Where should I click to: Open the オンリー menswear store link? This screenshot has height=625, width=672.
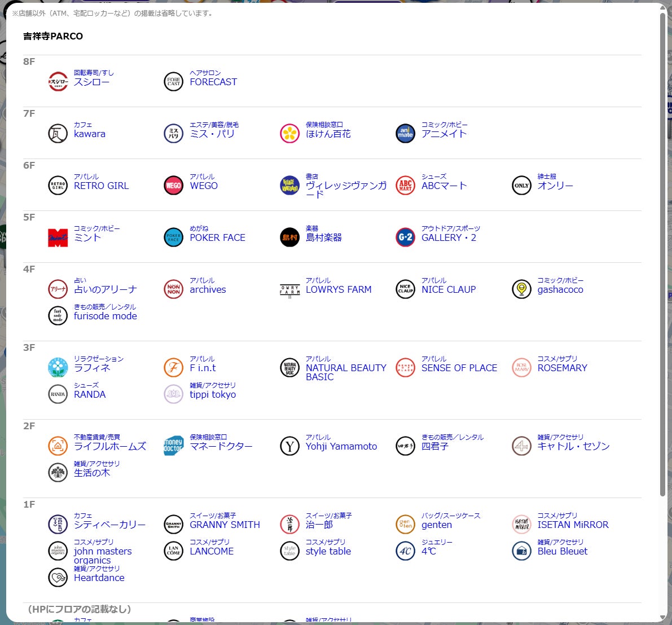[555, 186]
